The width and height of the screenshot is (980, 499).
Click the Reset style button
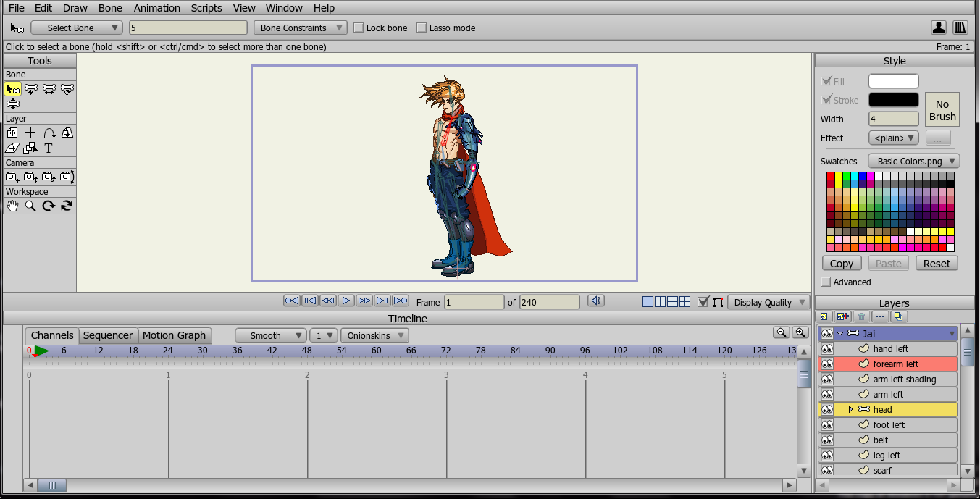click(x=937, y=264)
